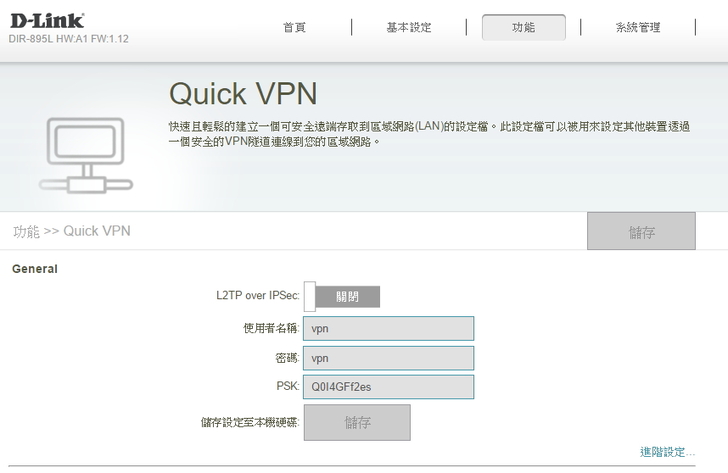Click 儲存 to save settings to local disk

[x=357, y=423]
